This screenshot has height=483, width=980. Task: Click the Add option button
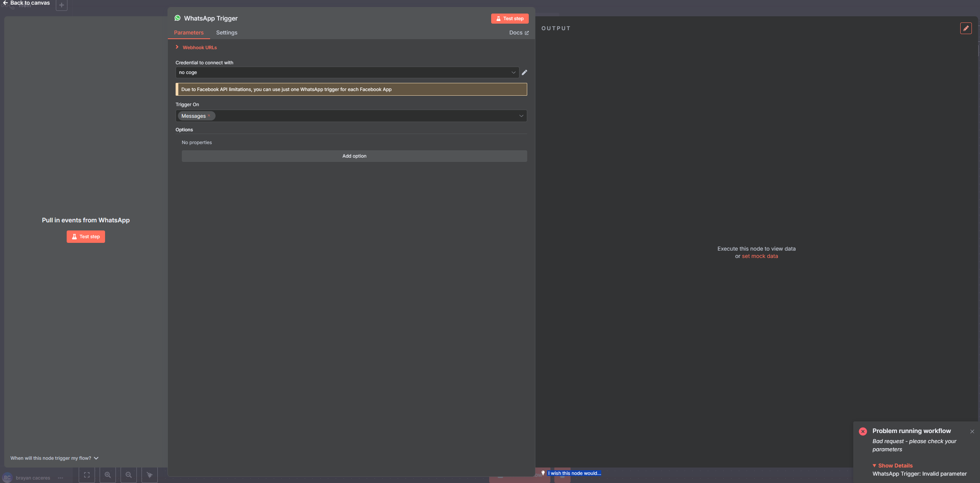point(354,156)
